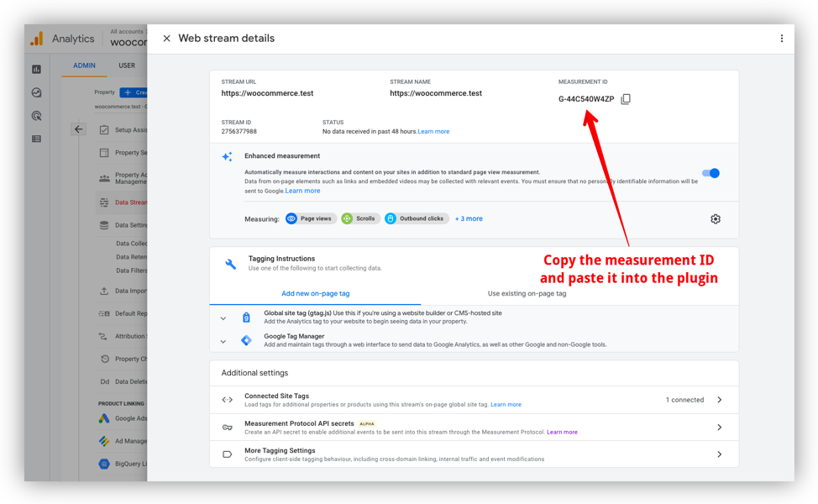Open Learn more under Enhanced measurement
Viewport: 818px width, 504px height.
pos(302,191)
